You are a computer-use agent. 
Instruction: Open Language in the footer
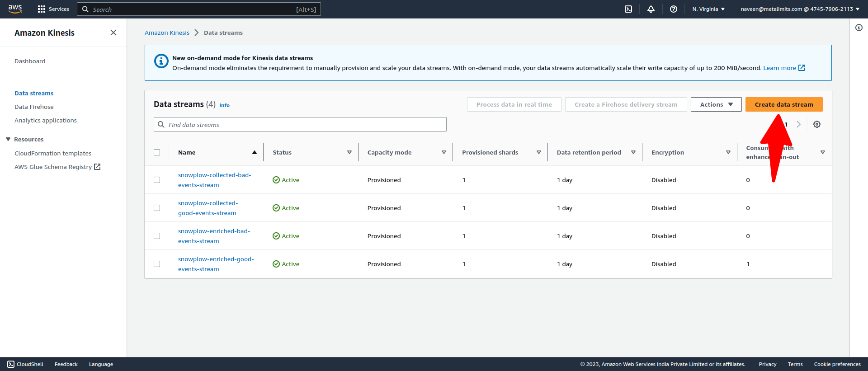point(101,364)
